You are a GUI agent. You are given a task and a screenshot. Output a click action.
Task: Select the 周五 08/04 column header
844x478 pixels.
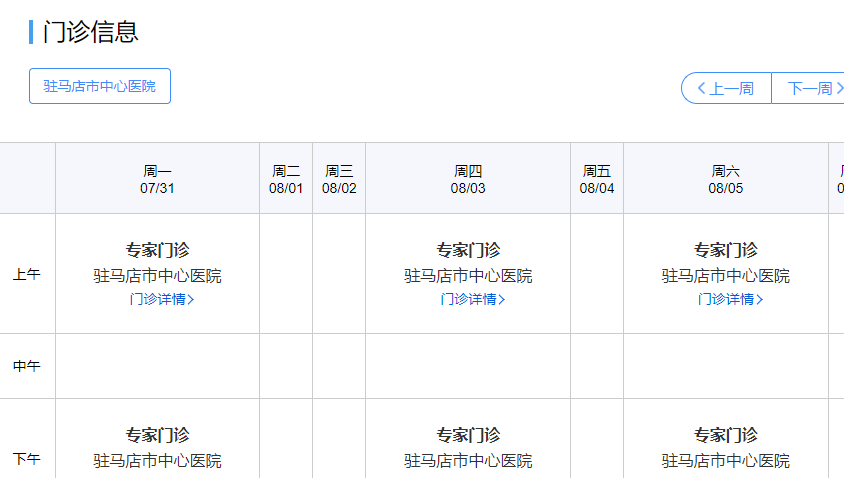point(597,179)
